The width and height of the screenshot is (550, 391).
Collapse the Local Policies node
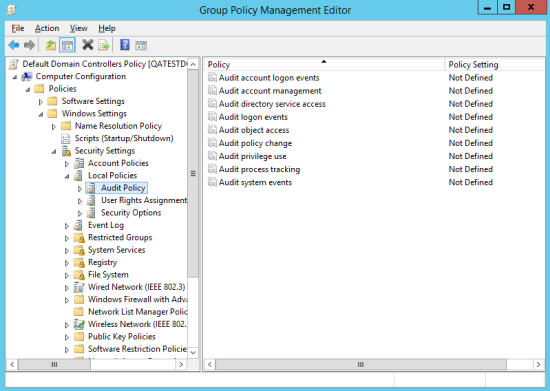pyautogui.click(x=67, y=176)
